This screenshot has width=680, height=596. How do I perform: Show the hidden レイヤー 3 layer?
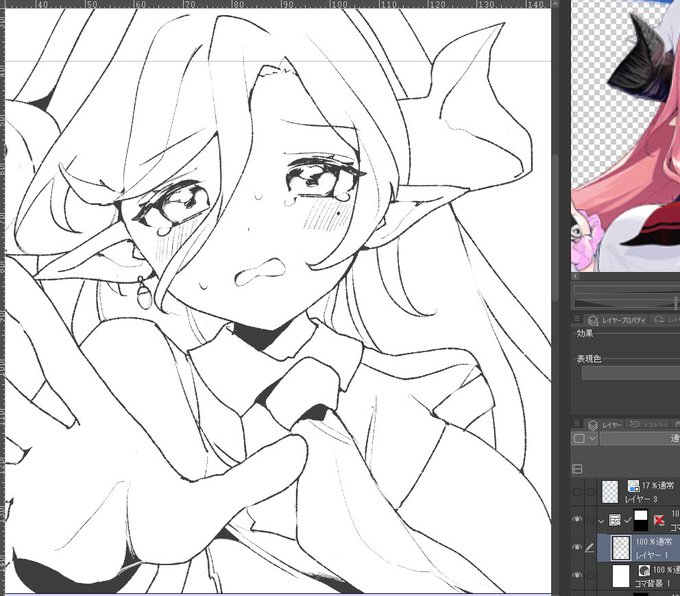click(x=577, y=492)
